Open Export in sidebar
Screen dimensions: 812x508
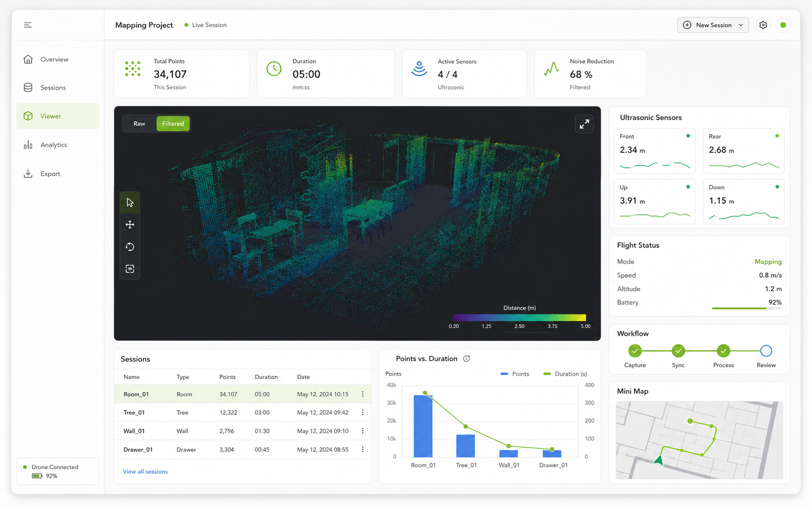[x=57, y=174]
